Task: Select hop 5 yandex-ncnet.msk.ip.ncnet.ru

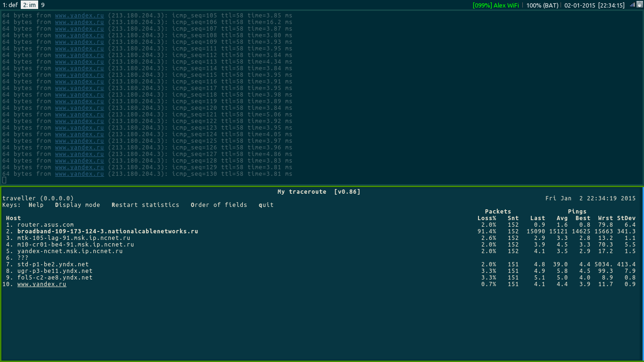Action: [x=70, y=251]
